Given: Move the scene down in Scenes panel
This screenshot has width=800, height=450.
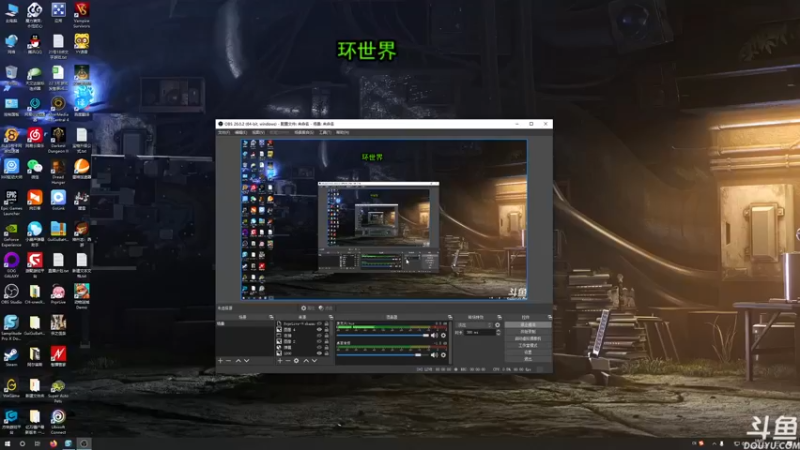Looking at the screenshot, I should [246, 361].
